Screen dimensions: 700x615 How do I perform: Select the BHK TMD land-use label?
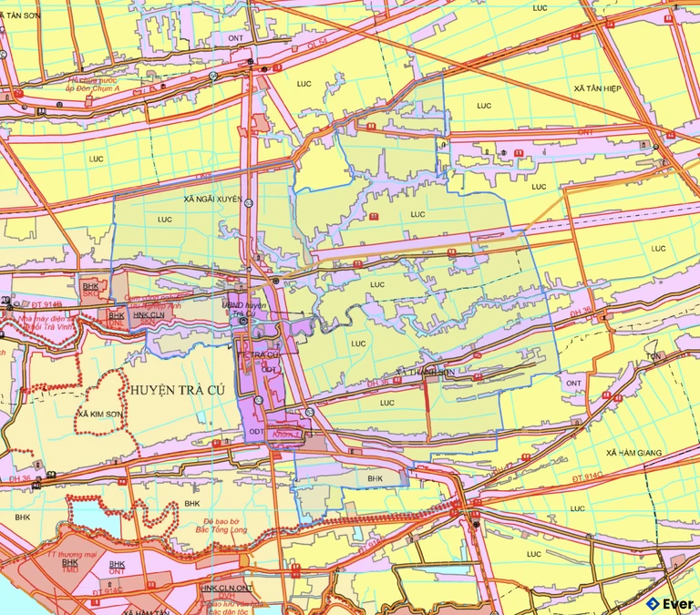(x=70, y=567)
